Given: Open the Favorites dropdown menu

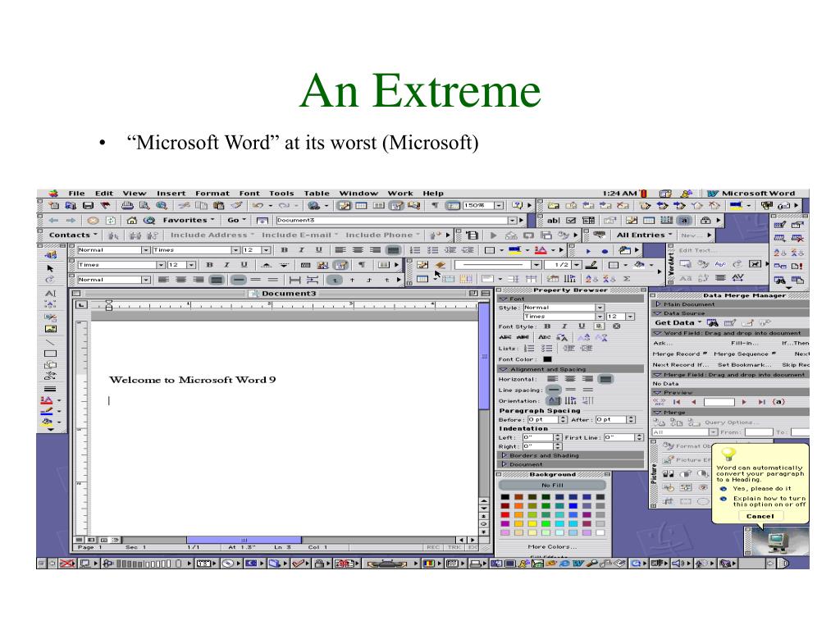Looking at the screenshot, I should (189, 220).
